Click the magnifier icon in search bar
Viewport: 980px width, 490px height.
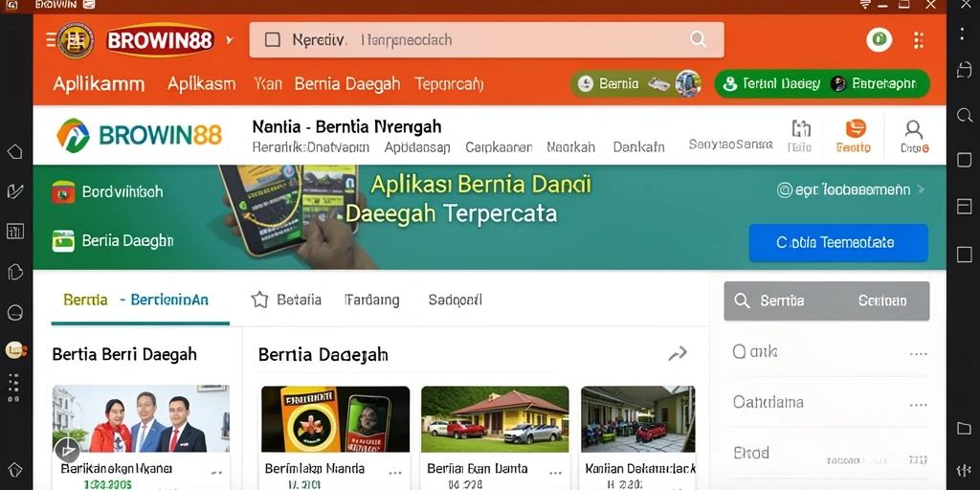click(698, 39)
